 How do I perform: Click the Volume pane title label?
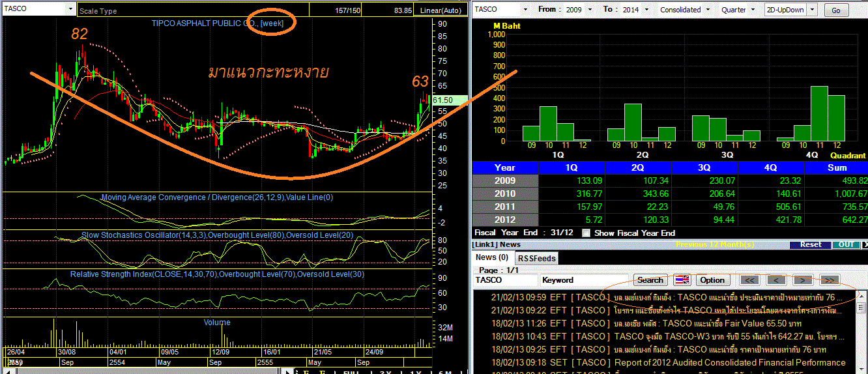[217, 322]
